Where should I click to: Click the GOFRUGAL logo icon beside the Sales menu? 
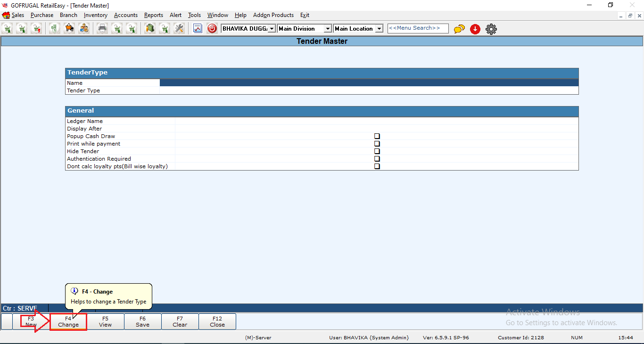(x=6, y=15)
